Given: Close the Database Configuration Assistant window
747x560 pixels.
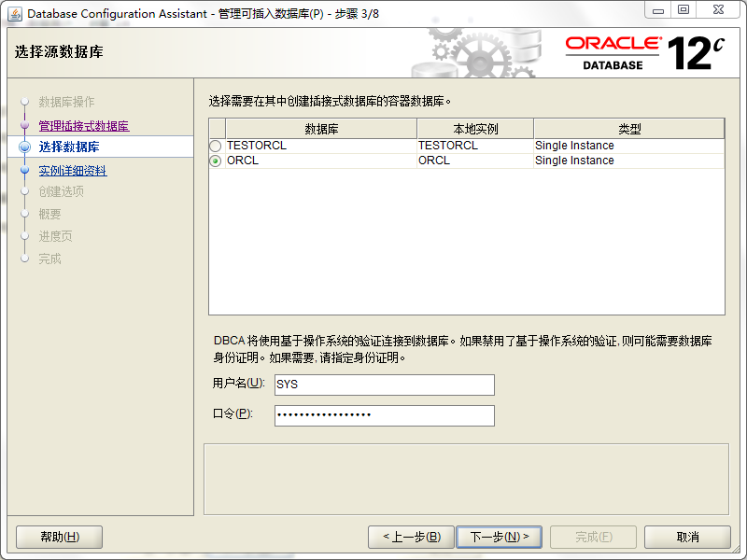Looking at the screenshot, I should (718, 10).
